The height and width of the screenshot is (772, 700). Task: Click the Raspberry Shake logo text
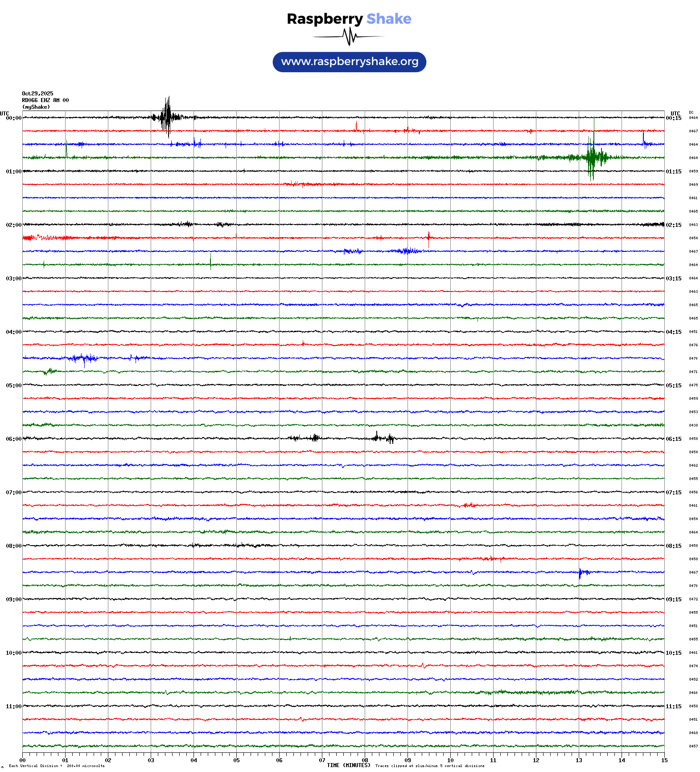(x=349, y=19)
